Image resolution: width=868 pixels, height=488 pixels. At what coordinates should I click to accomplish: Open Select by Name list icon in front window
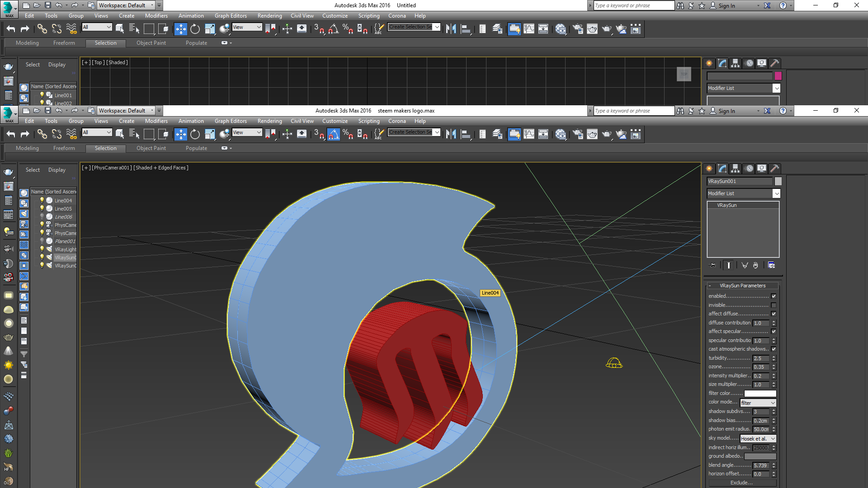[134, 134]
